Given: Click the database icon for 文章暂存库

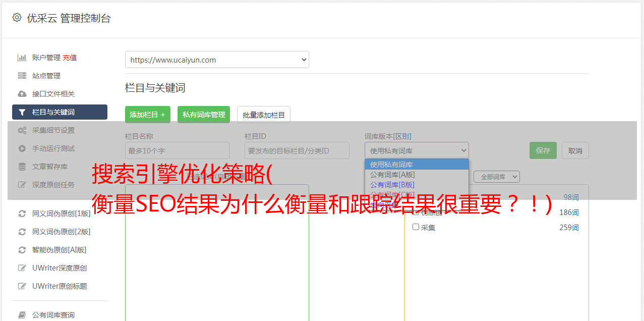Looking at the screenshot, I should tap(22, 167).
